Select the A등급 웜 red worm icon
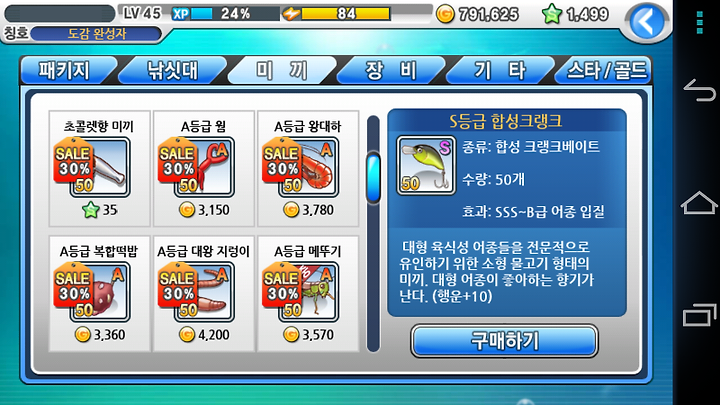The height and width of the screenshot is (405, 720). [204, 167]
